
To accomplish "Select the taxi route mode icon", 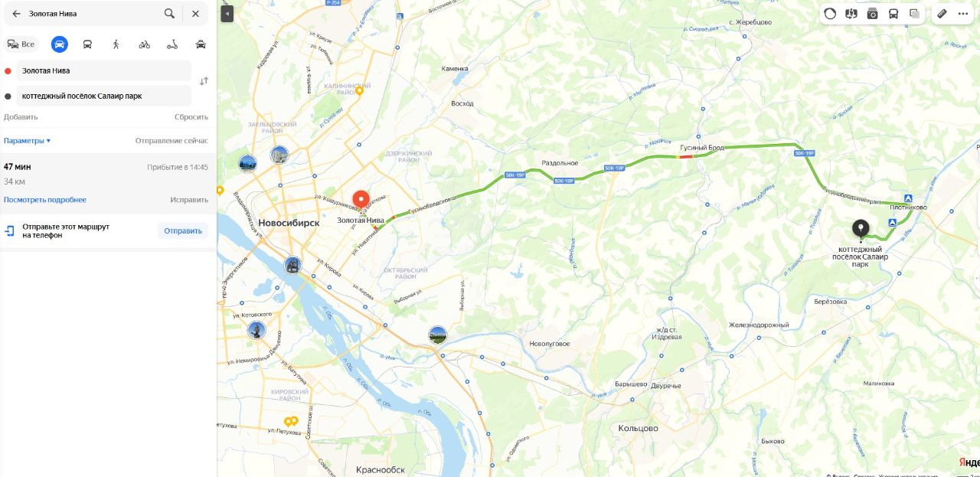I will 201,44.
